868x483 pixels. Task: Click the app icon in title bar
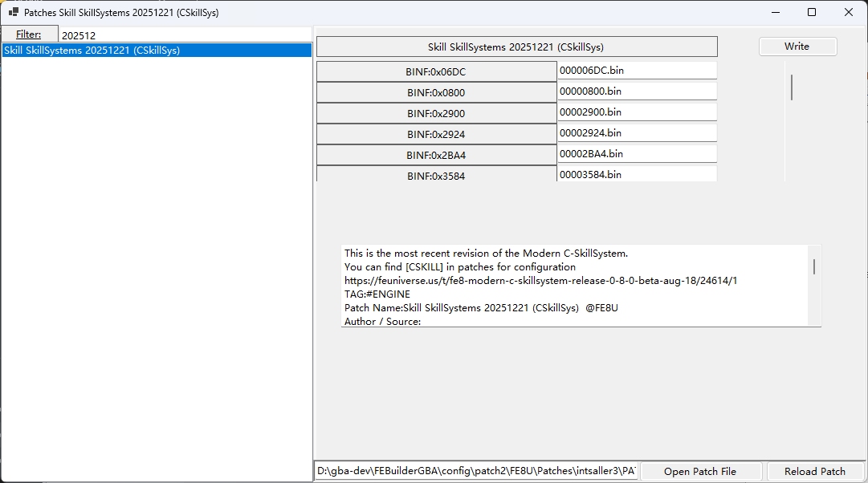pos(14,13)
